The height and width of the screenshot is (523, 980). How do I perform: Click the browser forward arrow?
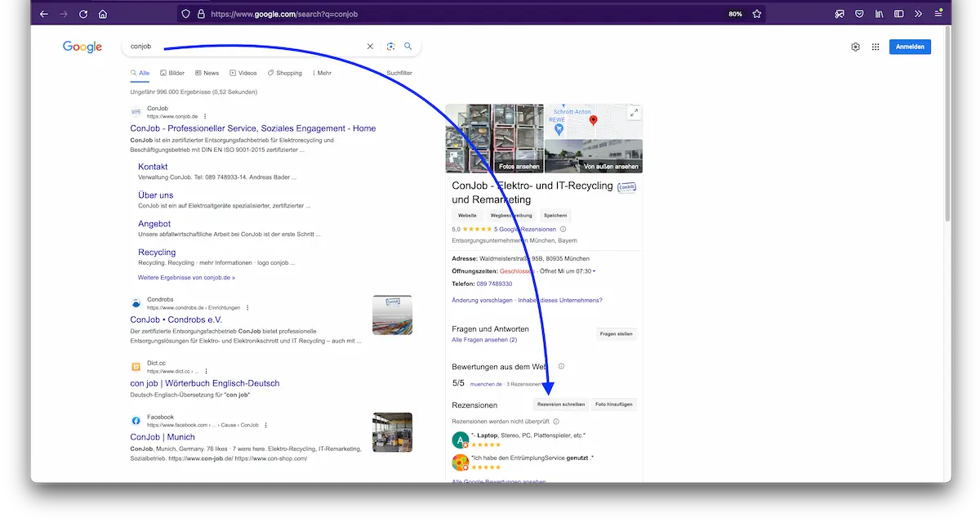[64, 14]
